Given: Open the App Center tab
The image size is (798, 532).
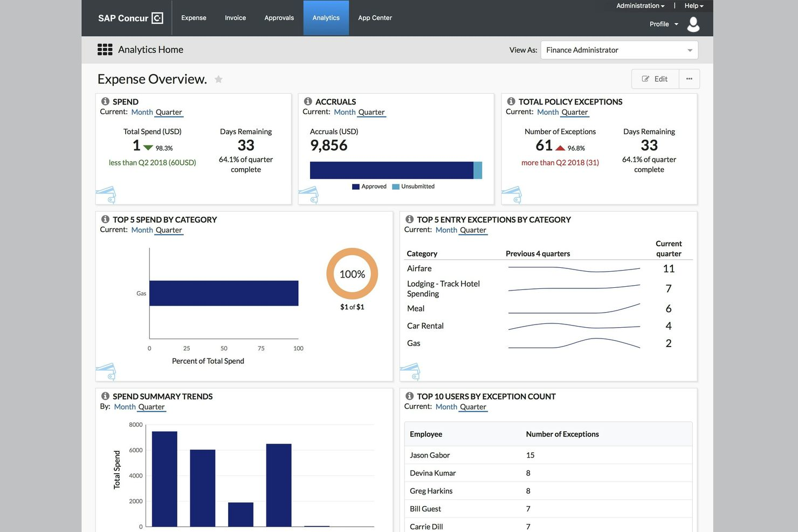Looking at the screenshot, I should pyautogui.click(x=375, y=17).
